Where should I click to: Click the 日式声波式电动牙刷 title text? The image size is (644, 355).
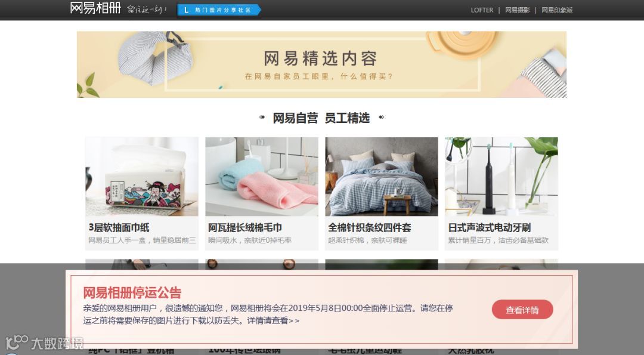point(489,228)
